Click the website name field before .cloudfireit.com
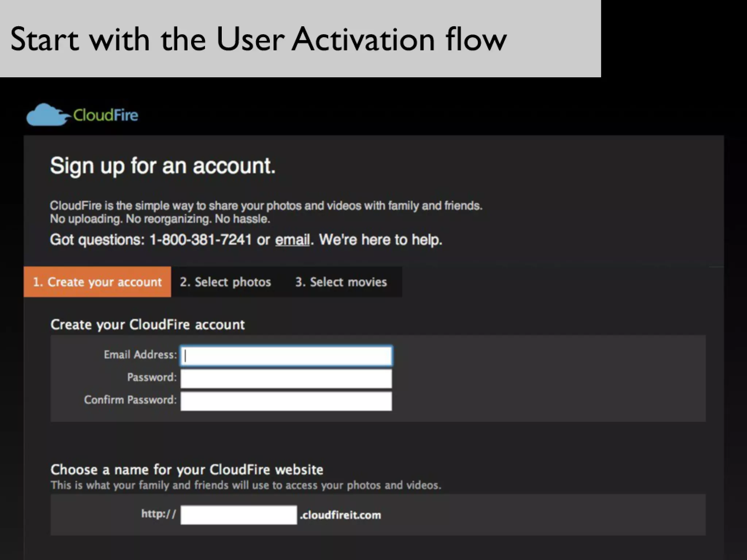The image size is (747, 560). (239, 515)
